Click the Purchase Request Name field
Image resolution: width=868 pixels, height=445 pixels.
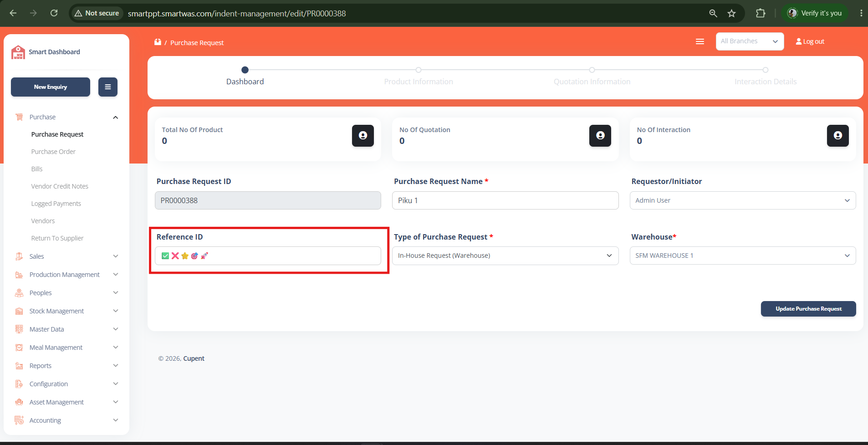pos(505,200)
